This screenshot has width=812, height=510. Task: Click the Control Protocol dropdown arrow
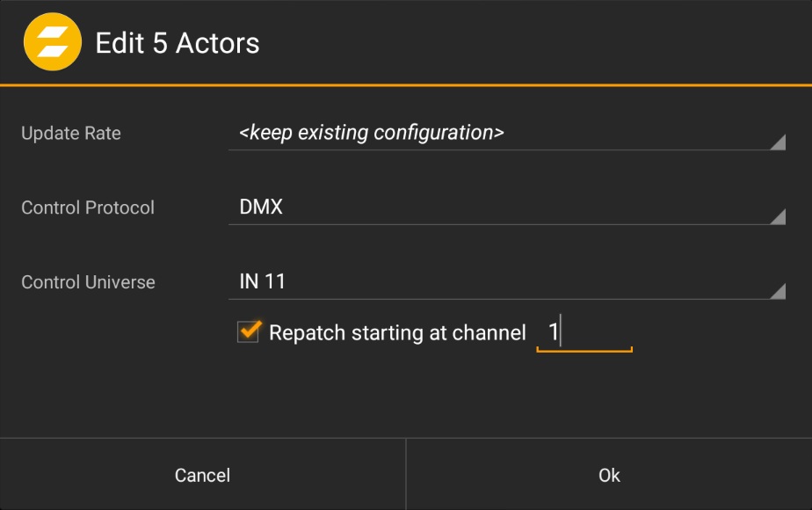[777, 217]
